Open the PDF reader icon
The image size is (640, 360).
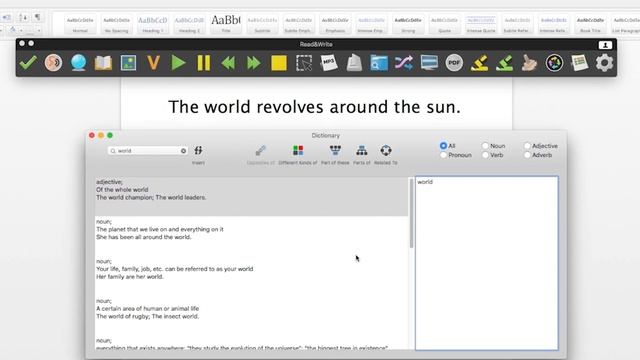coord(454,63)
